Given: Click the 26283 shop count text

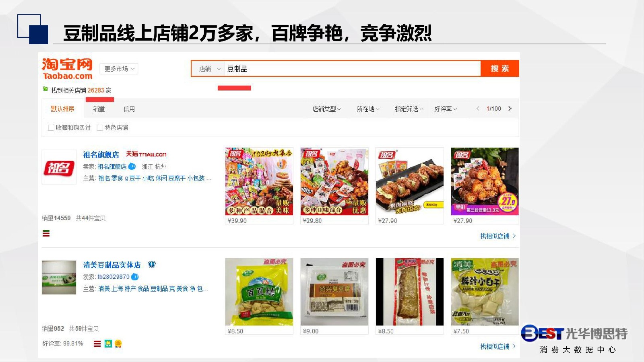Looking at the screenshot, I should click(96, 90).
